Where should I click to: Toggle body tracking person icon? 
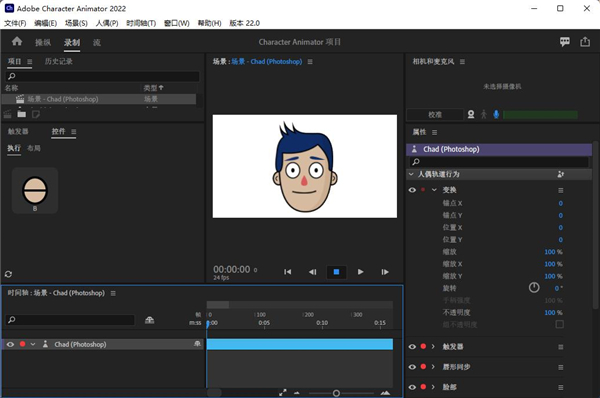(x=484, y=114)
